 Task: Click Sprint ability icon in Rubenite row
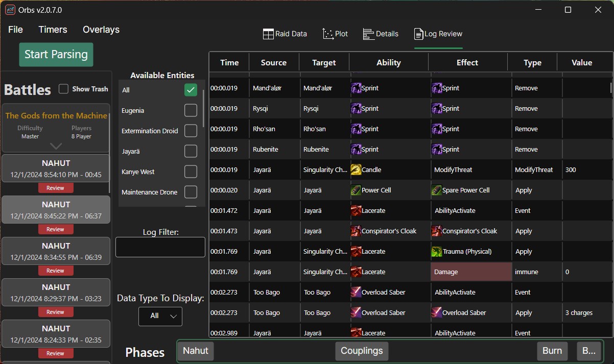tap(356, 150)
